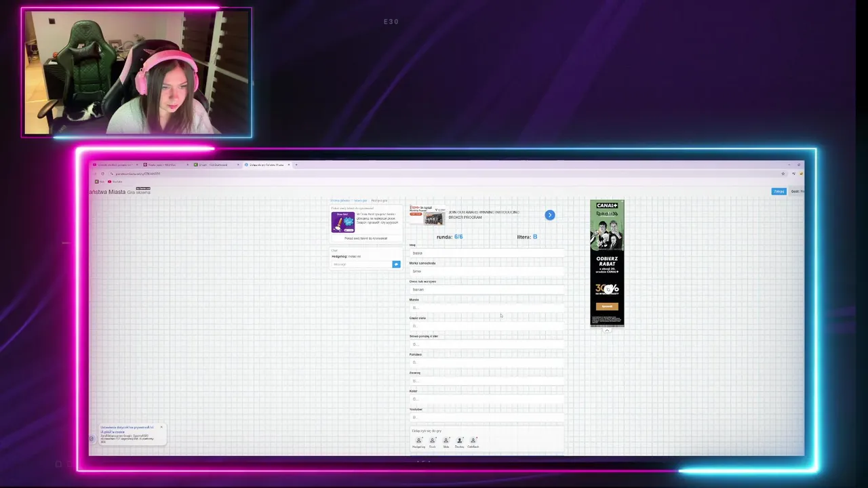This screenshot has height=488, width=868.
Task: Select the fifth player avatar in list
Action: point(473,442)
